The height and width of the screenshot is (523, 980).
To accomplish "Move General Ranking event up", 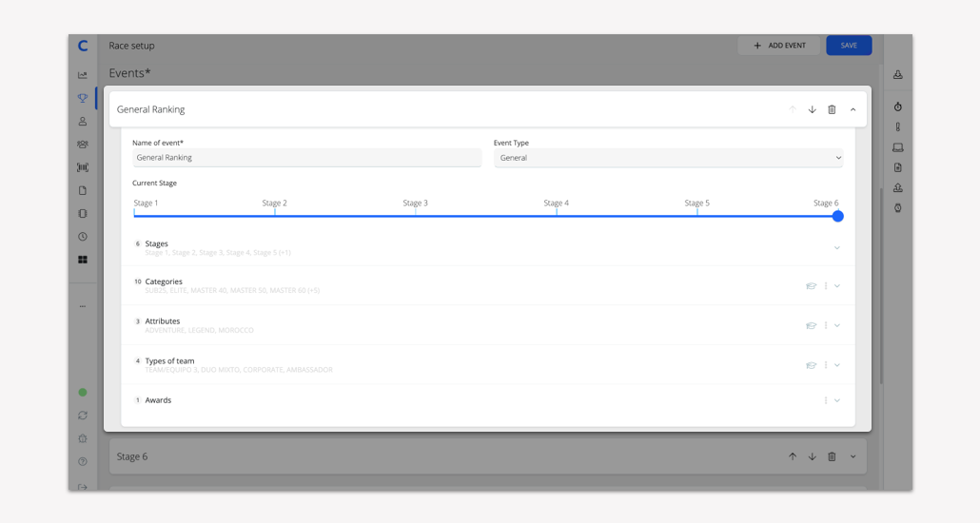I will (x=793, y=109).
